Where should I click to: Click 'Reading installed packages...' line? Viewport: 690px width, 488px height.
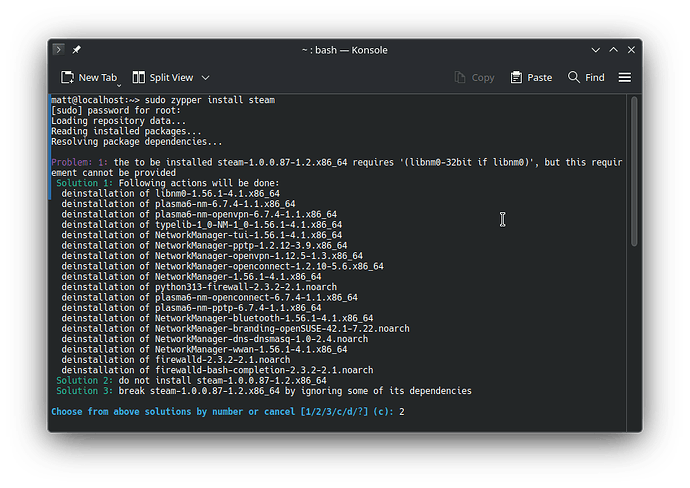point(126,131)
